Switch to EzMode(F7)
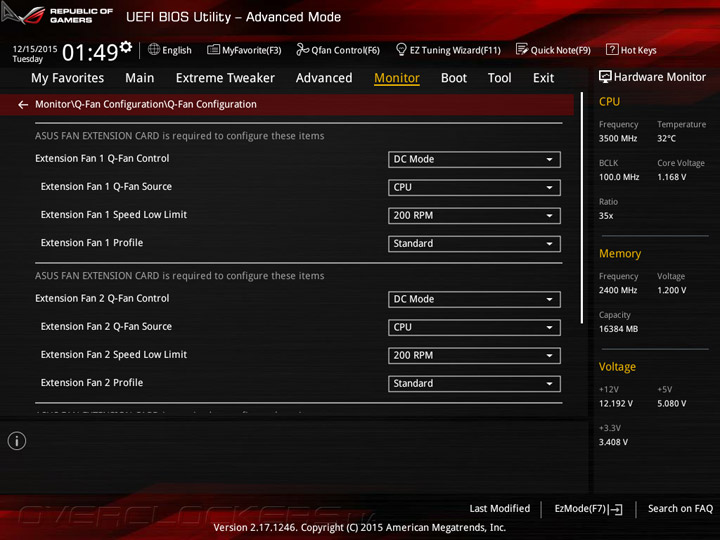 point(589,509)
